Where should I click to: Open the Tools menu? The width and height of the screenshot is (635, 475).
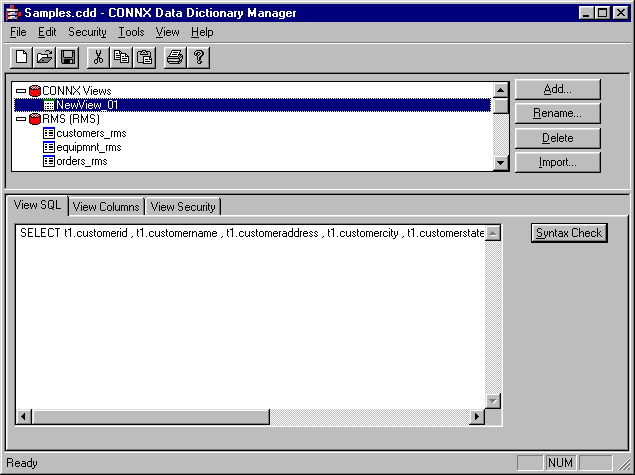131,32
